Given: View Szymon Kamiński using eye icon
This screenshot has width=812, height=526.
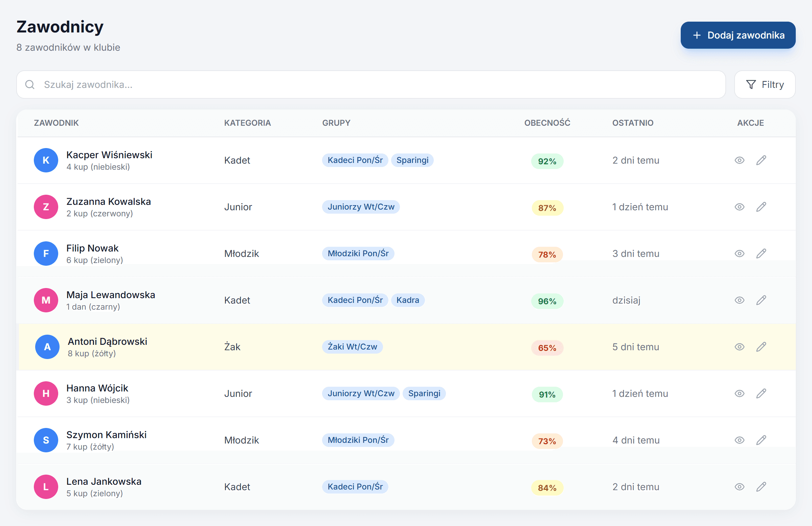Looking at the screenshot, I should click(x=739, y=440).
